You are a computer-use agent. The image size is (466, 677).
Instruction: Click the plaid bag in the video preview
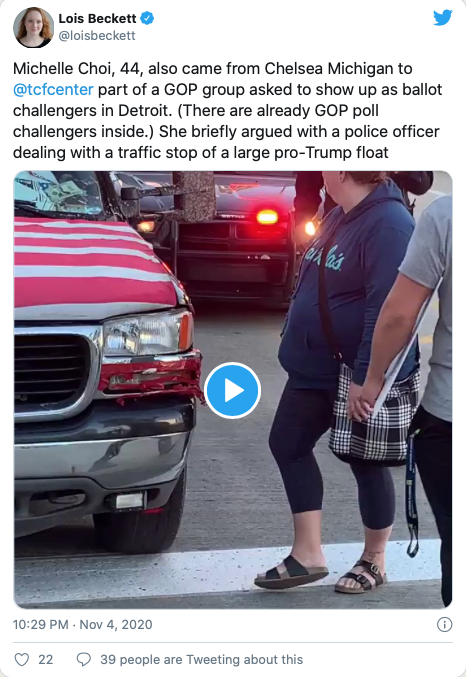coord(374,414)
